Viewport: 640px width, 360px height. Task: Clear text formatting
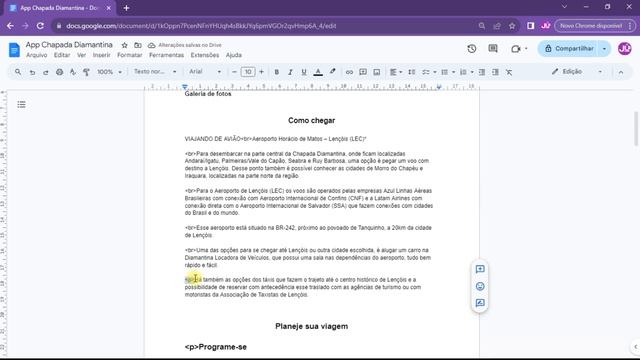[509, 72]
